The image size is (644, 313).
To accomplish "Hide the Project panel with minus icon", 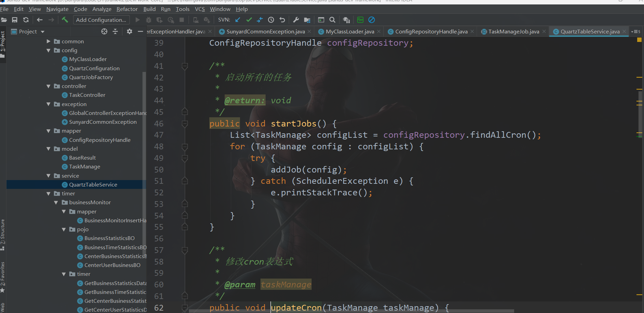I will tap(140, 31).
